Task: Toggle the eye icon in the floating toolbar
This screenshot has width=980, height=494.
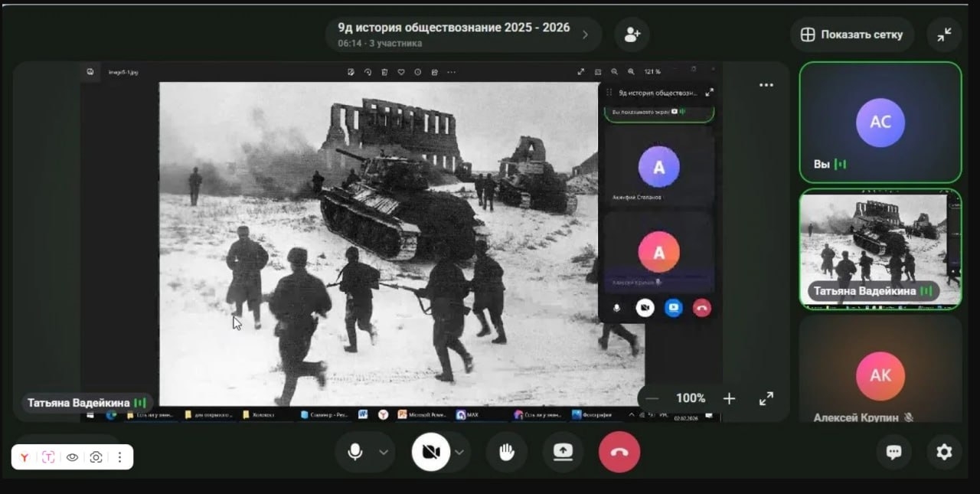Action: tap(73, 457)
